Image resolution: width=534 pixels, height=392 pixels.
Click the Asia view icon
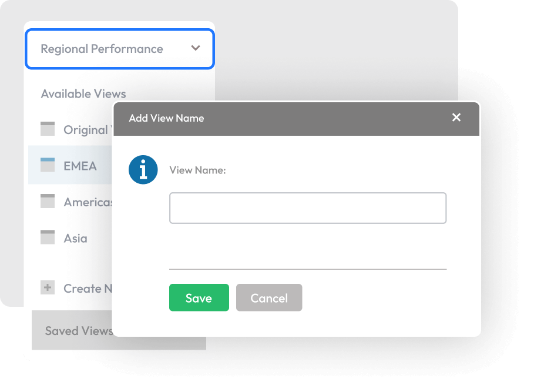47,237
